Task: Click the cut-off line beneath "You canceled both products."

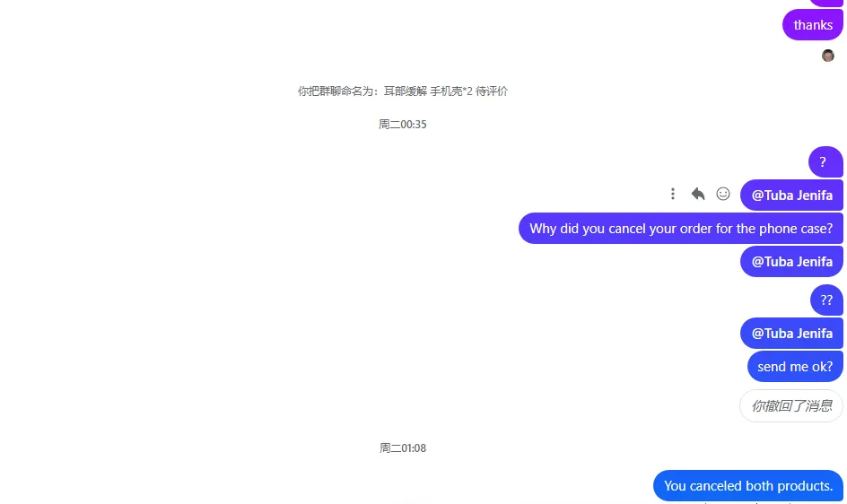Action: pos(748,502)
